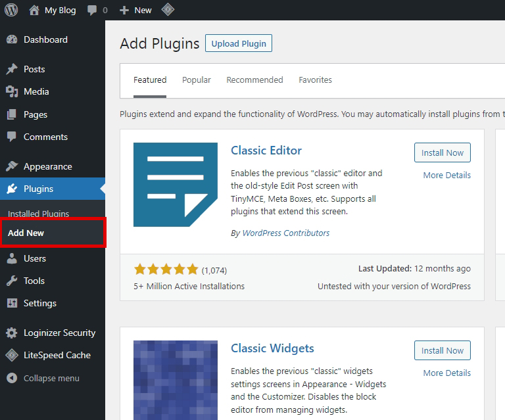
Task: Open the Favorites tab
Action: (316, 80)
